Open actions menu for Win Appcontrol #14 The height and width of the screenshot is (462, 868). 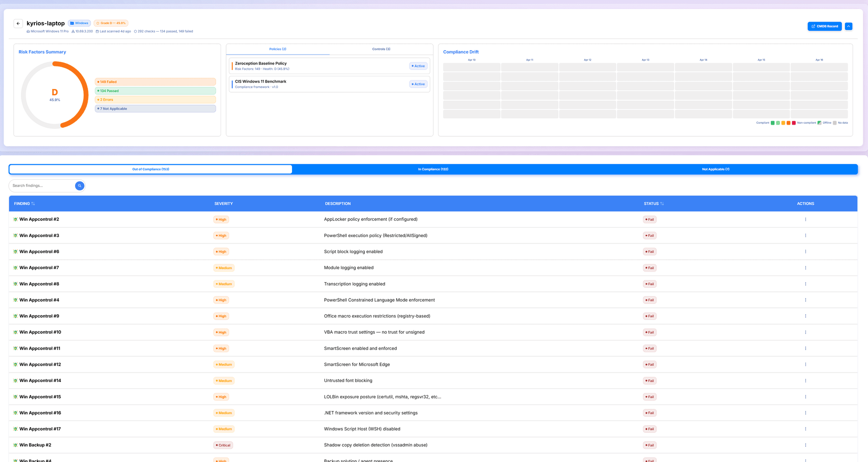click(x=805, y=381)
